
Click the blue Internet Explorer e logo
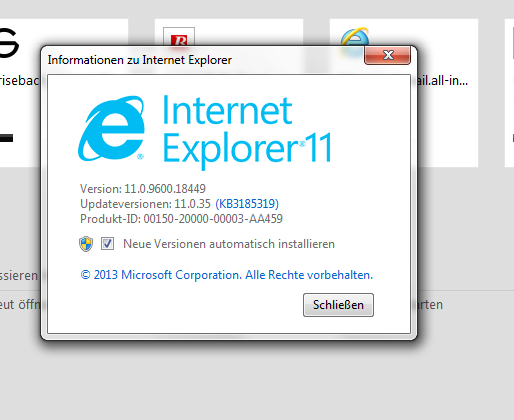112,128
